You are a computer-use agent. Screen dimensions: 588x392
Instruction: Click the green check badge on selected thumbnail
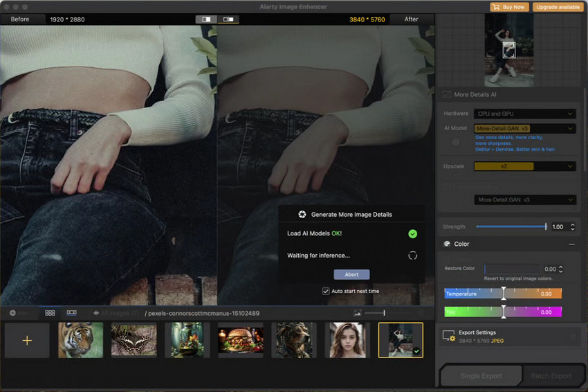click(416, 351)
